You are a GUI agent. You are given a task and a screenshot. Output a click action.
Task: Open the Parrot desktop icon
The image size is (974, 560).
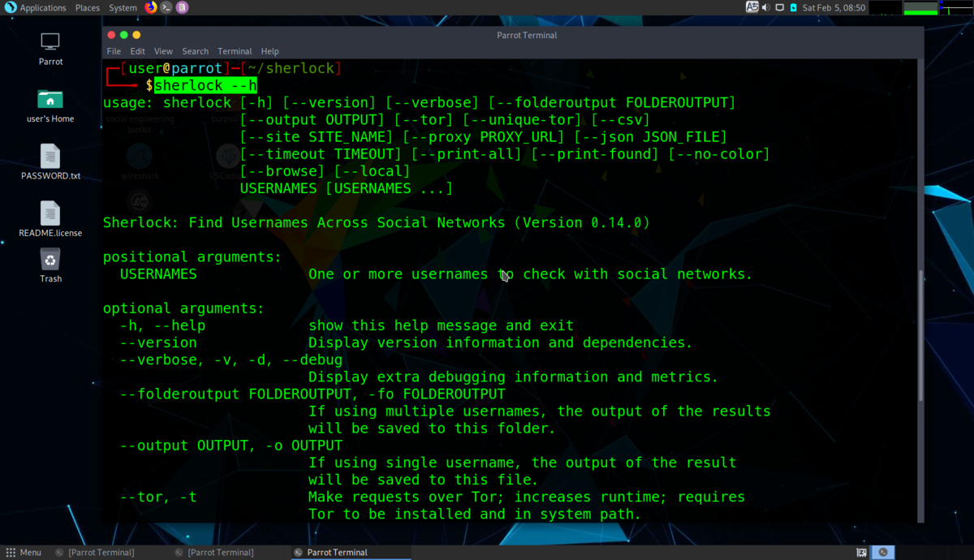50,49
